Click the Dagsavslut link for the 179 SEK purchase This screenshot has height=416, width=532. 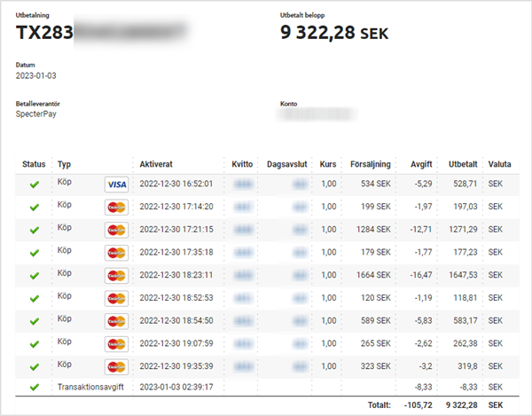(x=299, y=252)
